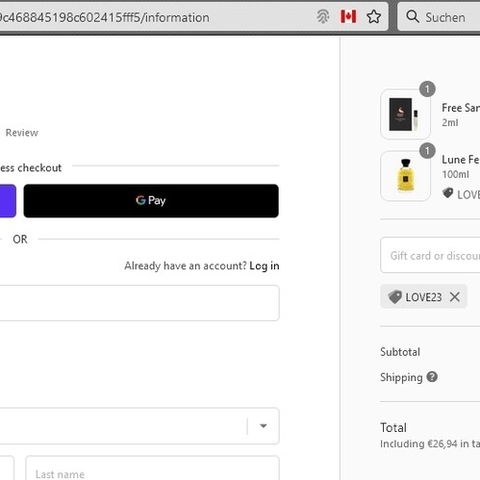Viewport: 480px width, 480px height.
Task: Click the Free Sample product thumbnail
Action: point(405,114)
